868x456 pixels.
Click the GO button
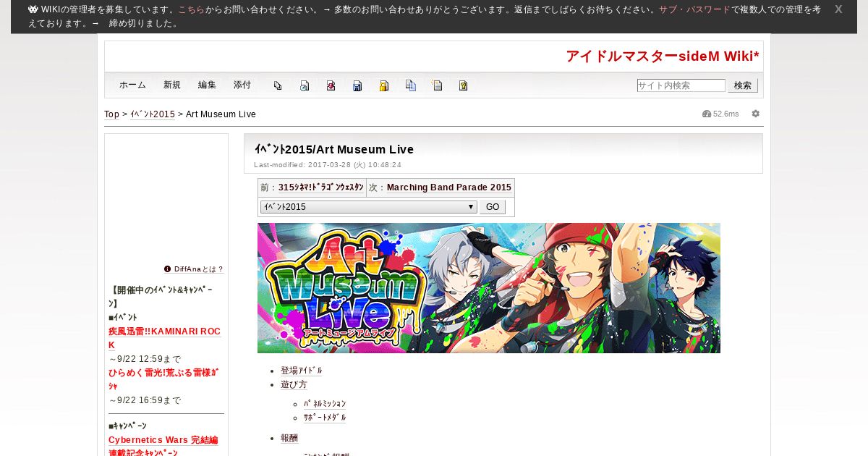tap(493, 207)
